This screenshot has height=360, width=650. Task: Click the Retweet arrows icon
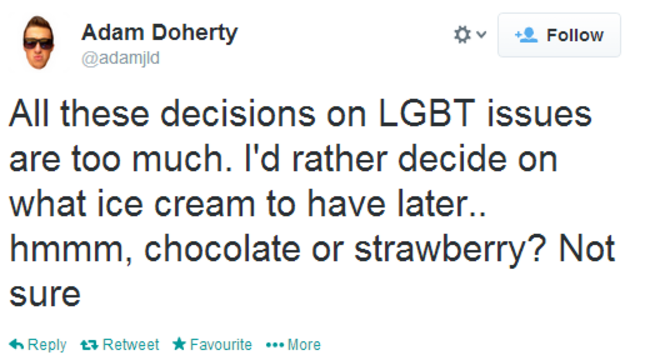click(x=89, y=345)
